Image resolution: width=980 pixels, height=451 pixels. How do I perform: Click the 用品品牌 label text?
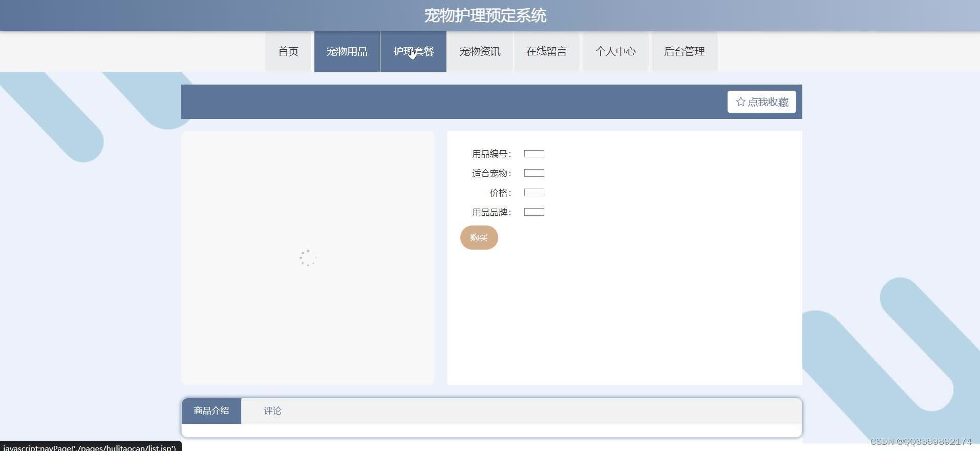click(492, 212)
